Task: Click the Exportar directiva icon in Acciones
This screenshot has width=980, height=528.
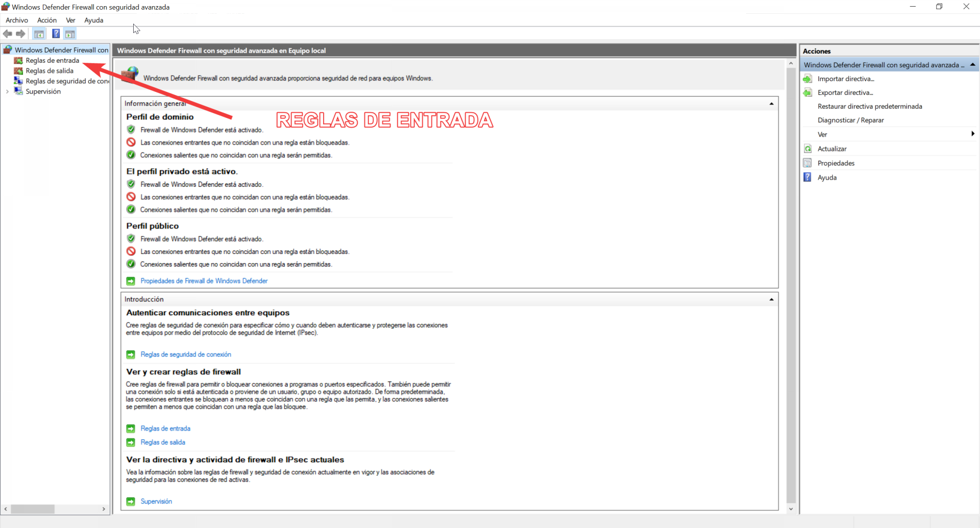Action: (x=807, y=93)
